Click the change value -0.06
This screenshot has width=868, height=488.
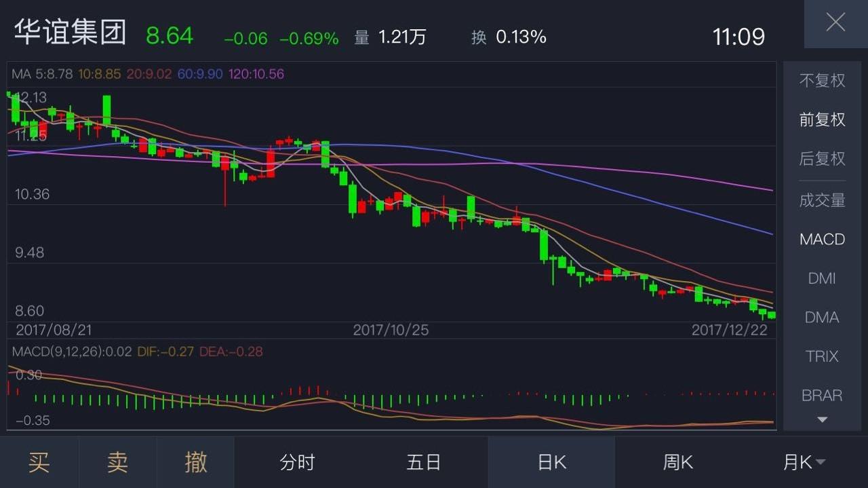point(245,39)
